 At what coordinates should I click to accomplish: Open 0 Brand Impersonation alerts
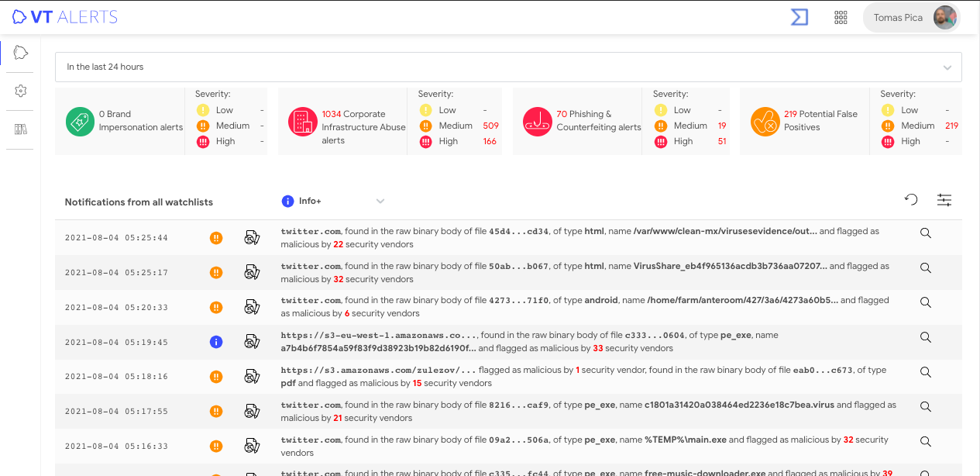pyautogui.click(x=141, y=120)
